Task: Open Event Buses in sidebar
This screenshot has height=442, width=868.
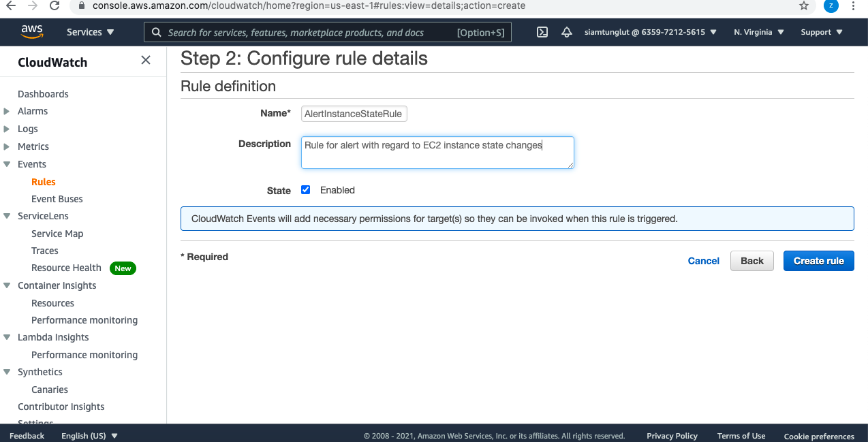Action: coord(57,199)
